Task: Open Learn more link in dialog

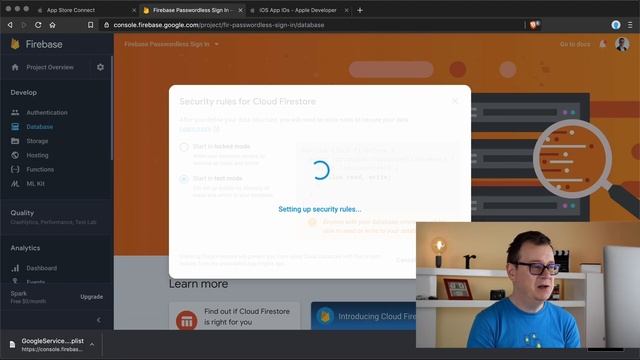Action: pyautogui.click(x=200, y=129)
